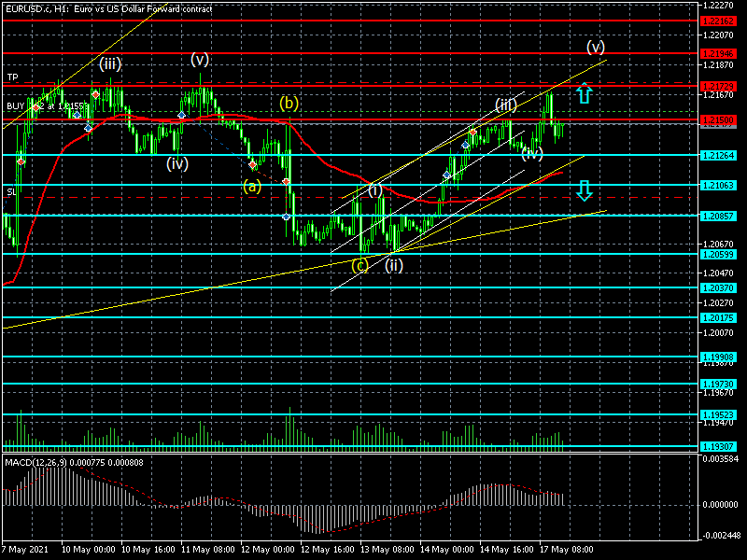Select the yellow (a) wave label
The width and height of the screenshot is (747, 560).
point(252,186)
